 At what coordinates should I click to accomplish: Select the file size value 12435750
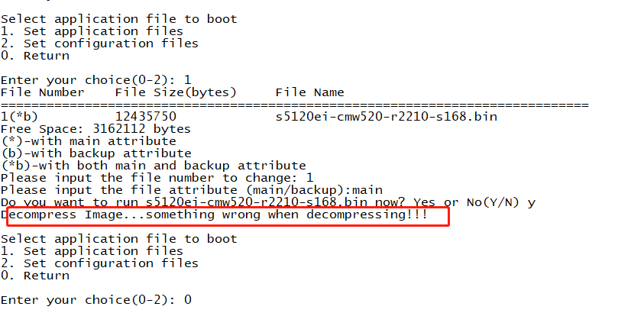(145, 117)
